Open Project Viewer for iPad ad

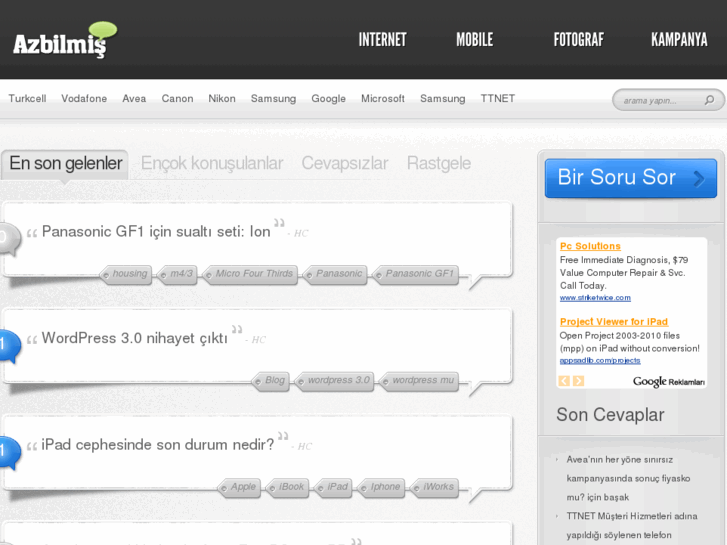point(613,322)
